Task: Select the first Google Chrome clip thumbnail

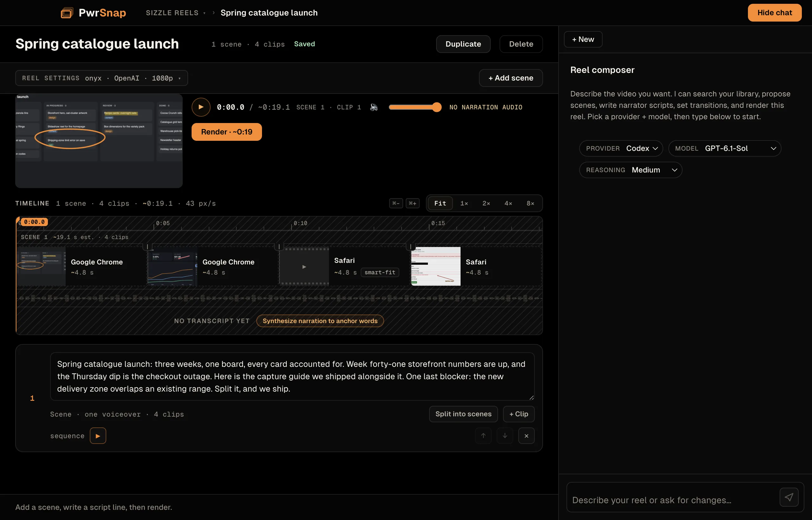Action: pos(41,267)
